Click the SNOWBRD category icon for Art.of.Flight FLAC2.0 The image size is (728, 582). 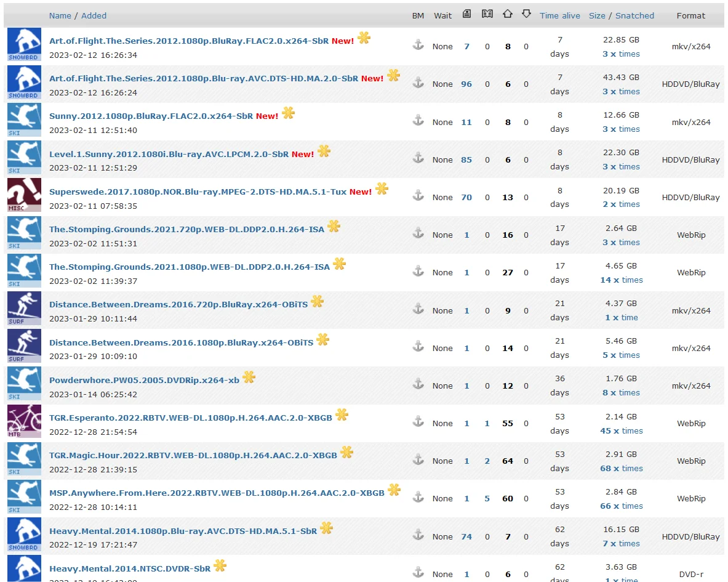pyautogui.click(x=24, y=44)
